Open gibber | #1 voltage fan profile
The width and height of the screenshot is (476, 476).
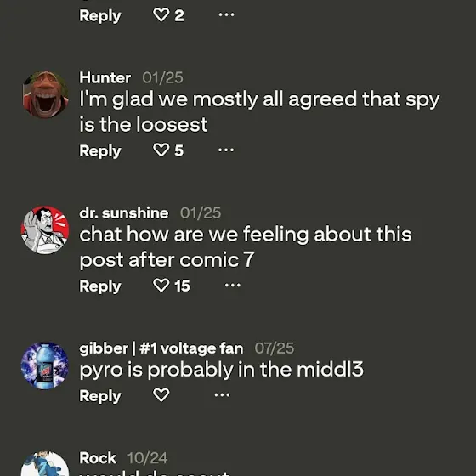[x=161, y=348]
